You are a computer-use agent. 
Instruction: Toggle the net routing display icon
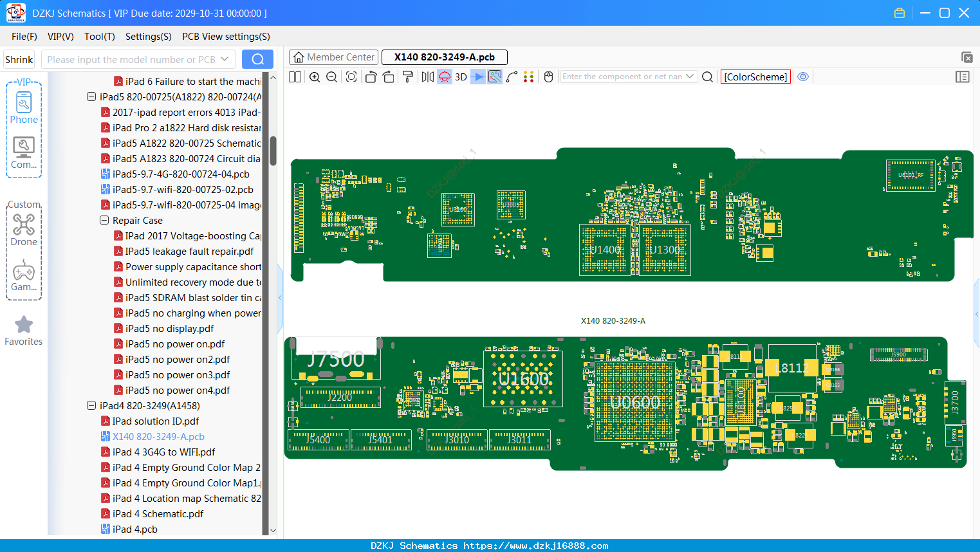[495, 77]
